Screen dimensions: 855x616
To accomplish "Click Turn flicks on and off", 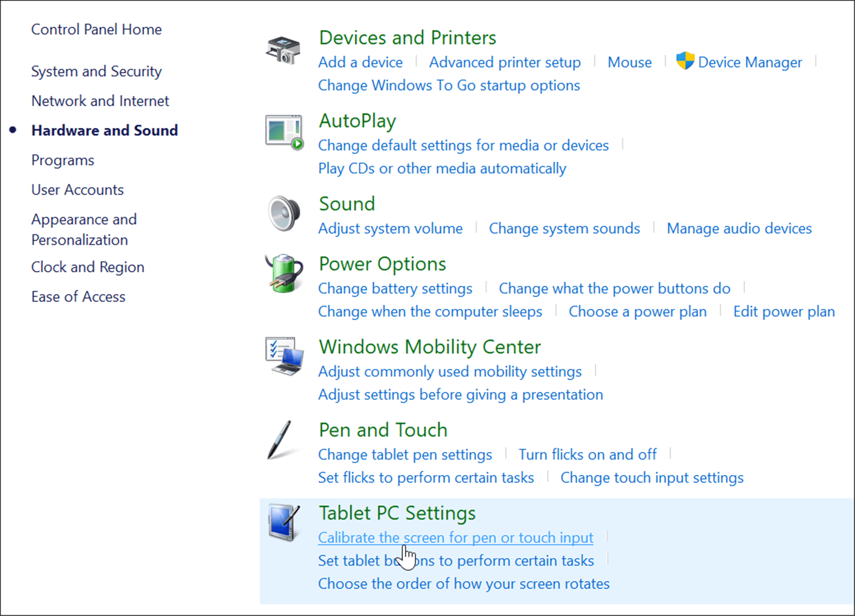I will (x=588, y=454).
